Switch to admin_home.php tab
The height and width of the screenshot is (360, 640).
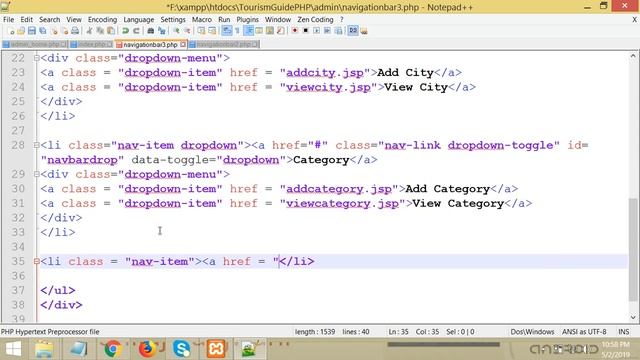click(x=35, y=44)
